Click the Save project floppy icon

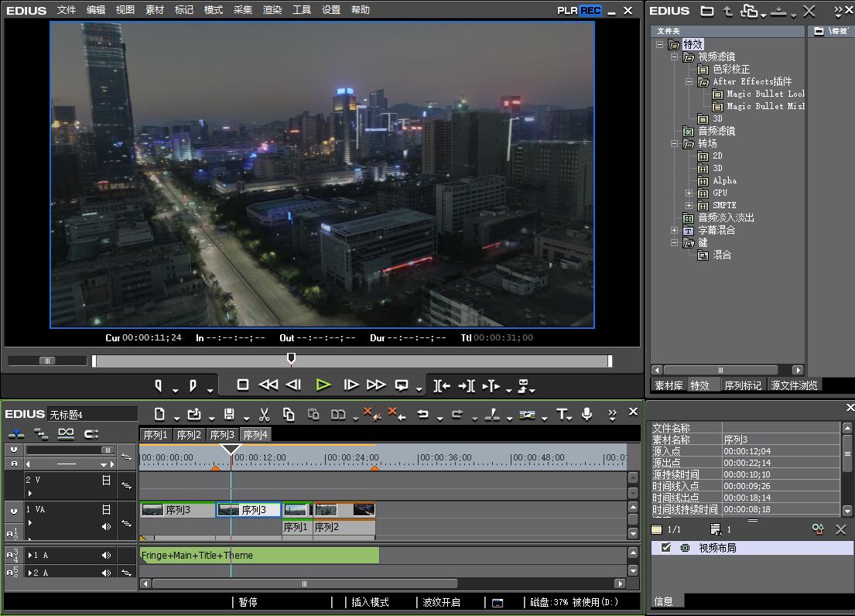(230, 414)
